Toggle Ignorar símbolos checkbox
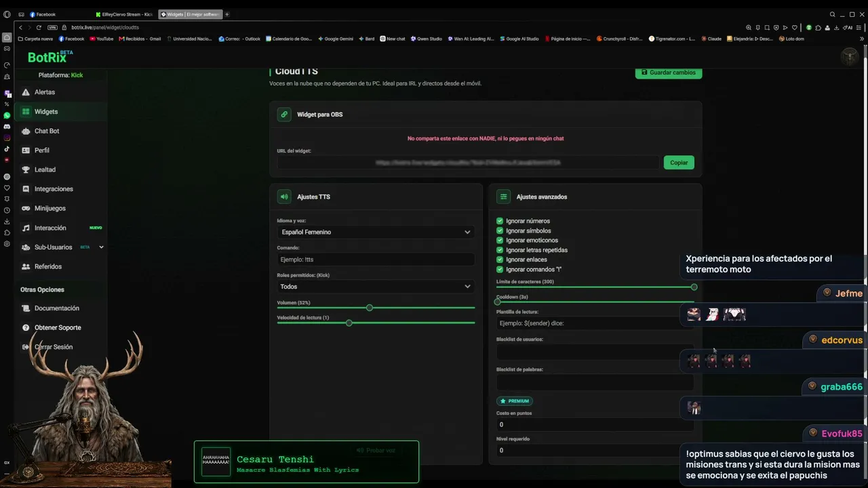868x488 pixels. click(500, 230)
